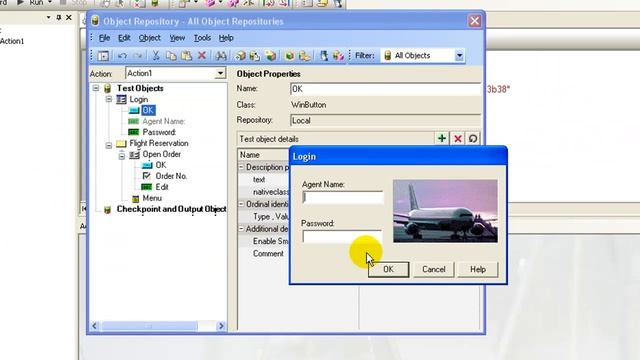Click the Repository field showing Local

tap(386, 120)
